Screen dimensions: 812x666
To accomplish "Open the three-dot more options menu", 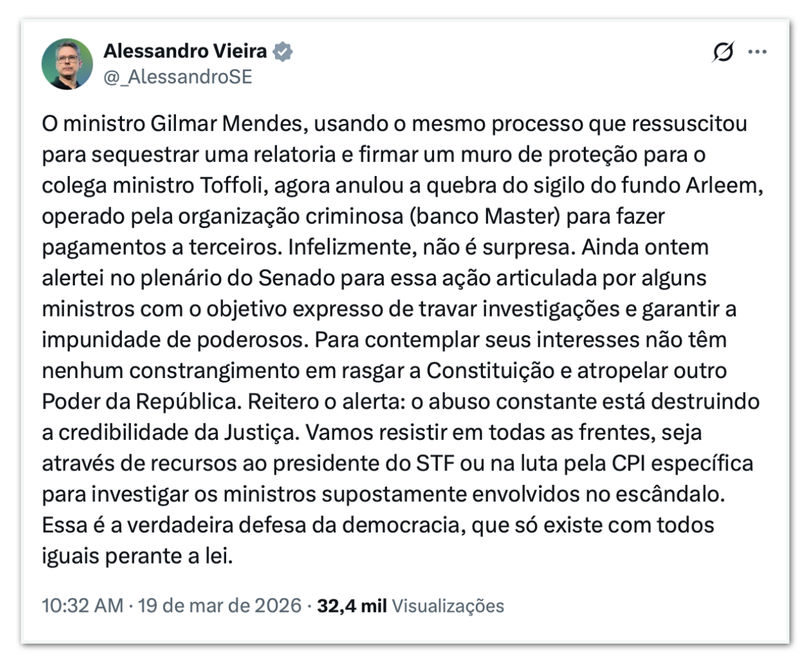I will pos(757,52).
